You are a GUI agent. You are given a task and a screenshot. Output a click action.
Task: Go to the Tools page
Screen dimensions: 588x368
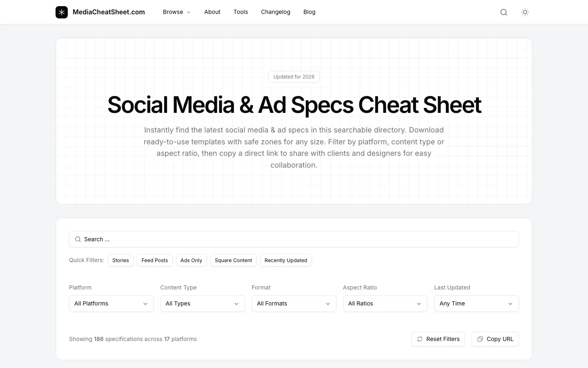click(241, 12)
